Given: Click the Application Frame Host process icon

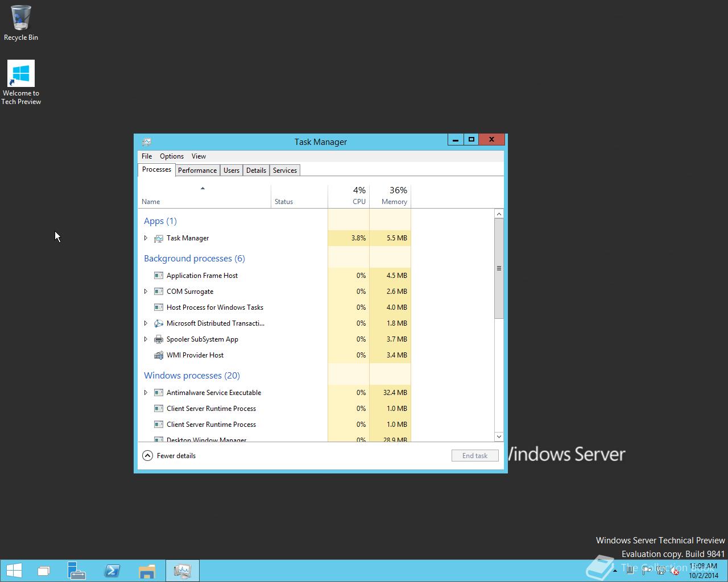Looking at the screenshot, I should pos(159,276).
